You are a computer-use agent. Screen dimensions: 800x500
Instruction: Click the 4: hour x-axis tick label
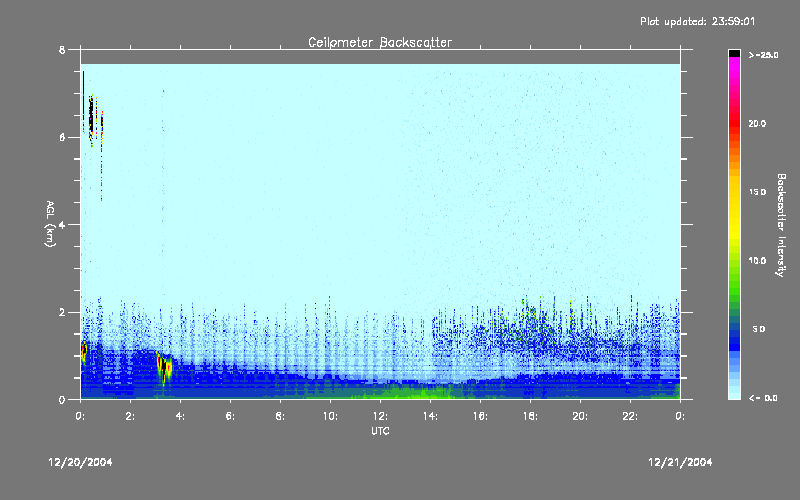coord(180,416)
